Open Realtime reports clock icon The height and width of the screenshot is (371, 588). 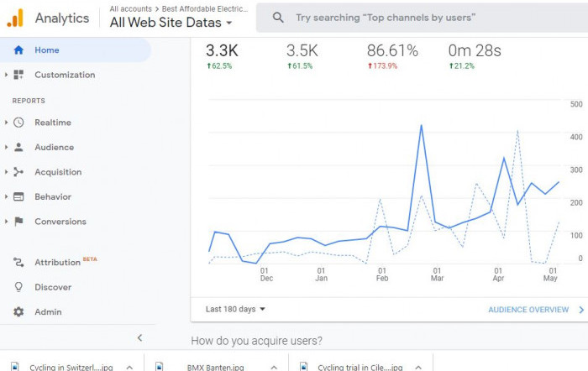(18, 123)
